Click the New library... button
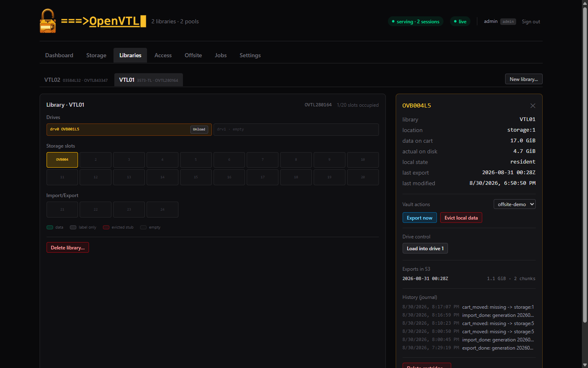The width and height of the screenshot is (588, 368). coord(523,79)
